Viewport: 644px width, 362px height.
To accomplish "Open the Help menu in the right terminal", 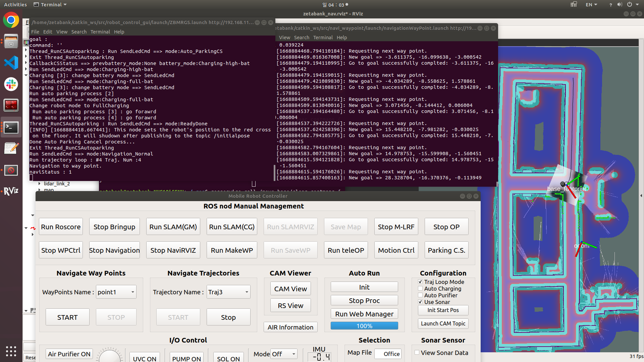I will (x=341, y=38).
